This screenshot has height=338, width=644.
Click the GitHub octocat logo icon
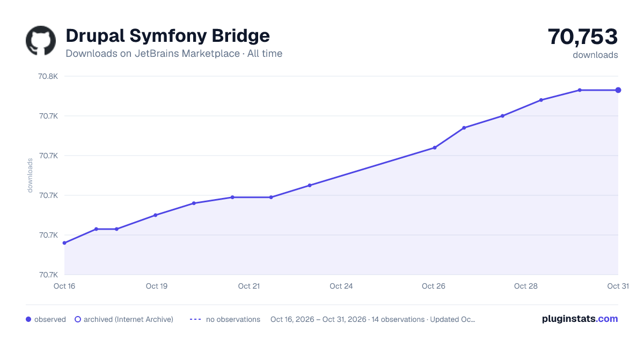coord(41,41)
